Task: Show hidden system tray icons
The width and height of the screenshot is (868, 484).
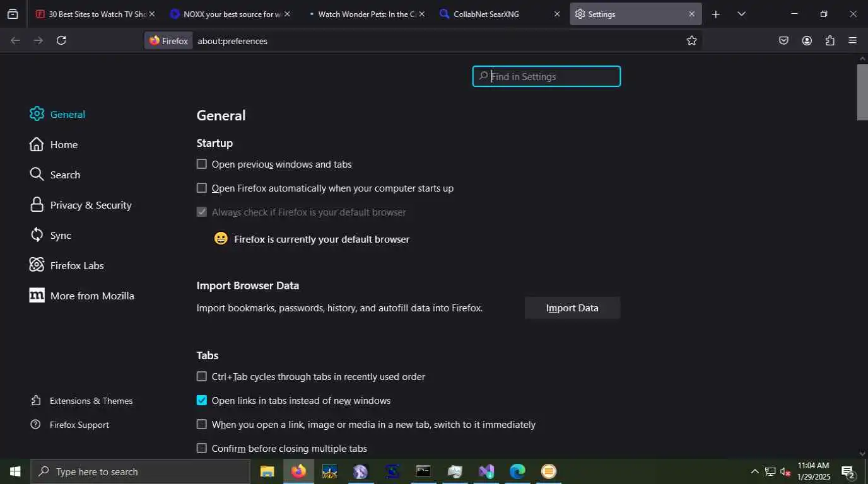Action: pos(754,471)
